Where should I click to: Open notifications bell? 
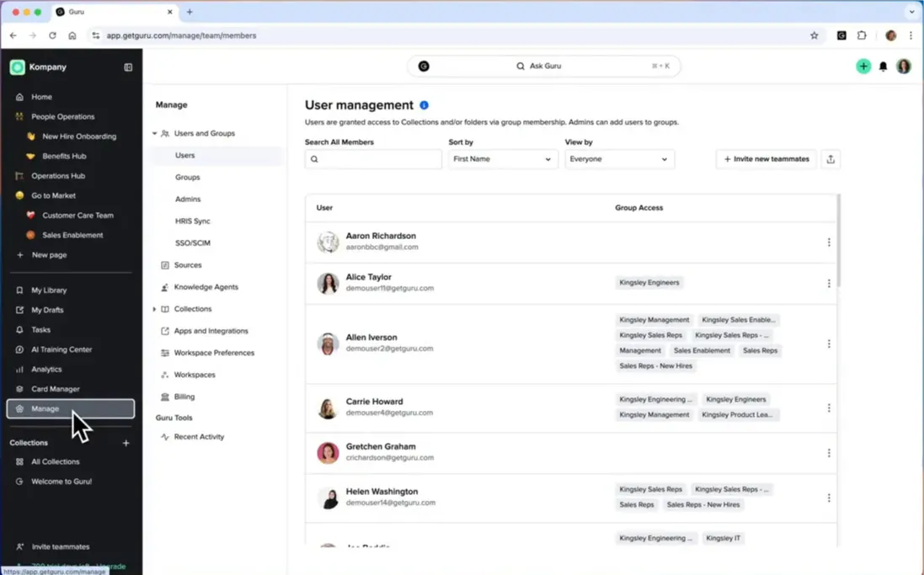pyautogui.click(x=883, y=67)
